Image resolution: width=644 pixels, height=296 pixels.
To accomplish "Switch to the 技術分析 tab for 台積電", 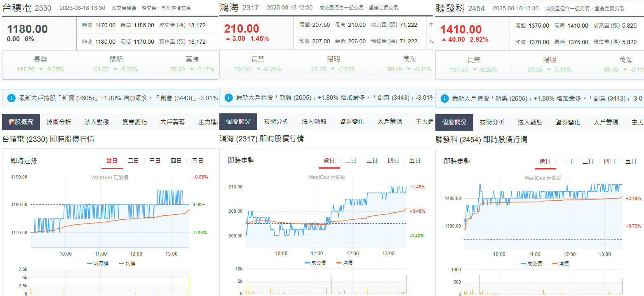I will click(x=59, y=122).
